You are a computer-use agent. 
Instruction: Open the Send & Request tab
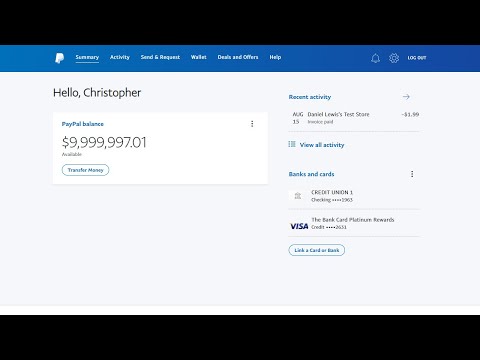160,57
